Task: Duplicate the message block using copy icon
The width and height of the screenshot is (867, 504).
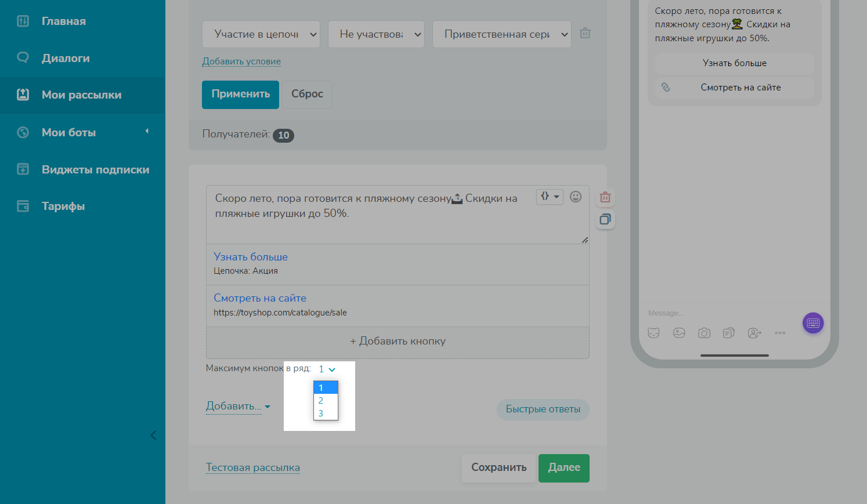Action: 605,219
